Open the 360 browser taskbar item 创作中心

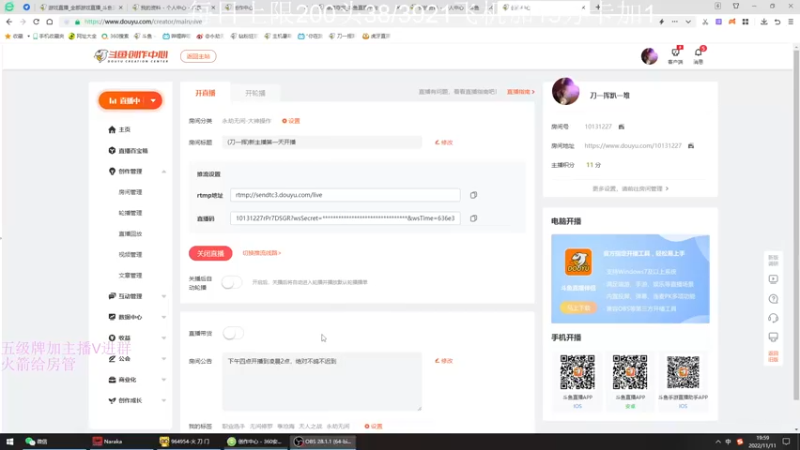255,441
